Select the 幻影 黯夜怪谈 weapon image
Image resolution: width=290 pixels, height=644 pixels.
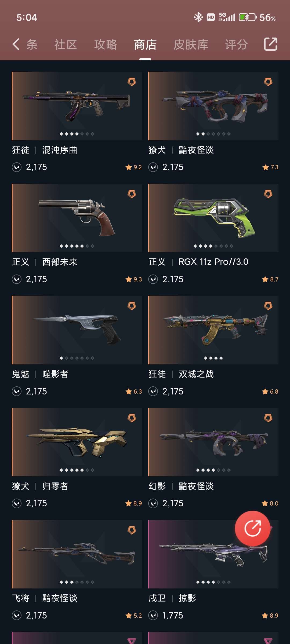tap(213, 442)
